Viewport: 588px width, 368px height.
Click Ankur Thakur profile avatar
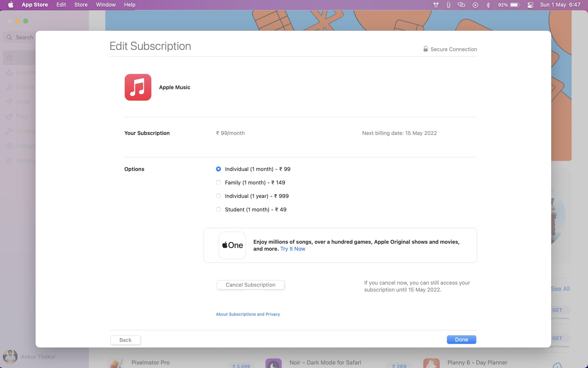pos(10,357)
